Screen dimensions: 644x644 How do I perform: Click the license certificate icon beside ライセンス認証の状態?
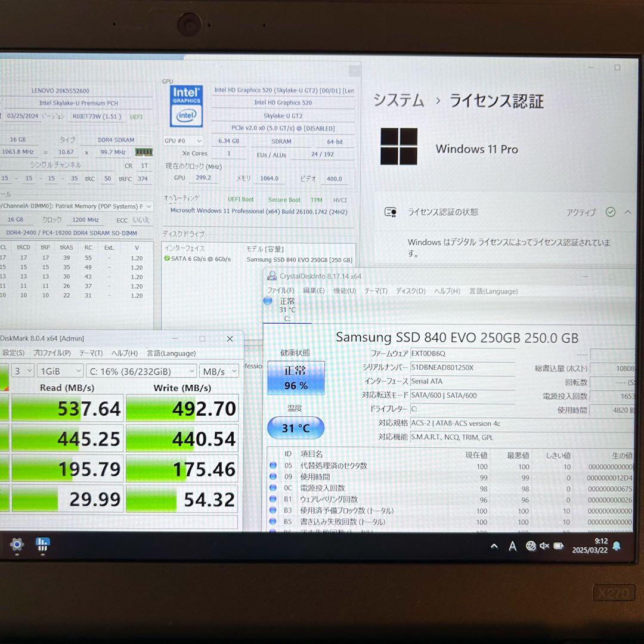(x=390, y=212)
